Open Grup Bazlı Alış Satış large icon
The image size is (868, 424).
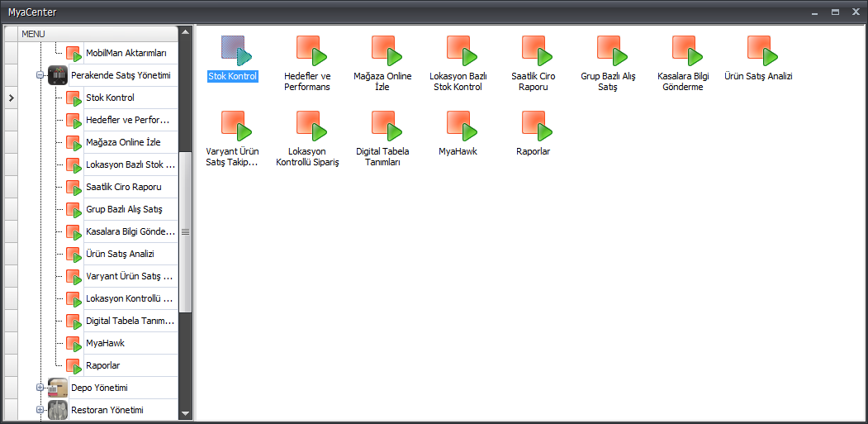(613, 51)
